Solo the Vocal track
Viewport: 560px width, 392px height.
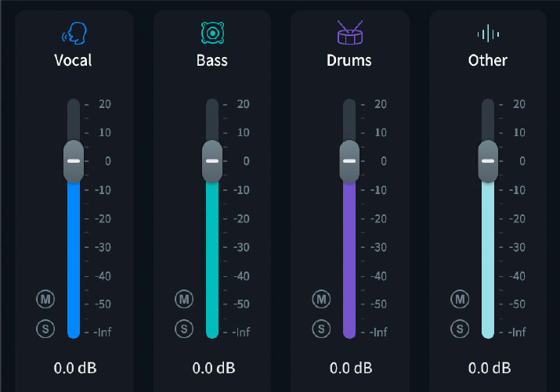point(45,328)
